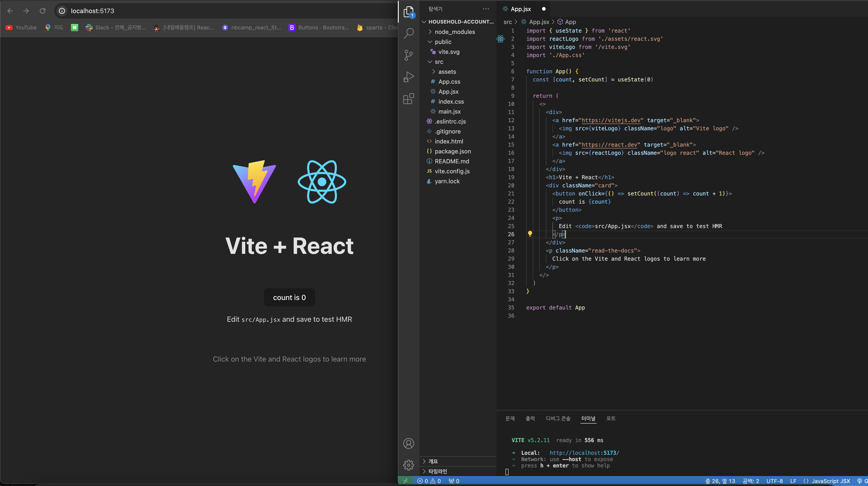Click the errors and warnings status indicator

pyautogui.click(x=429, y=481)
